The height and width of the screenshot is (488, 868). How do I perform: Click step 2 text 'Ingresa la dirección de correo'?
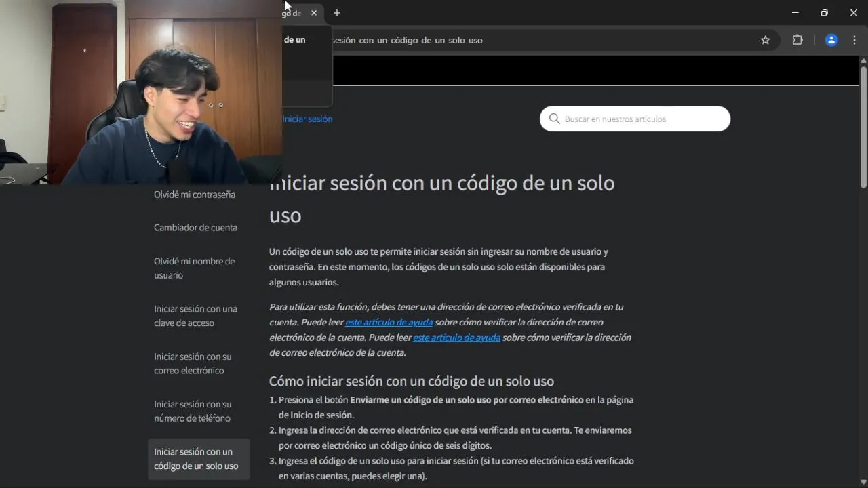(455, 438)
